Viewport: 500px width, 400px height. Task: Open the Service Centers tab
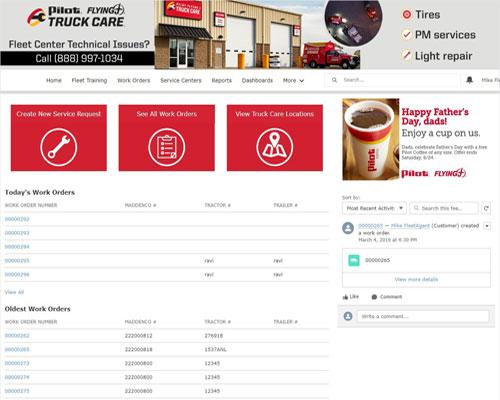181,80
